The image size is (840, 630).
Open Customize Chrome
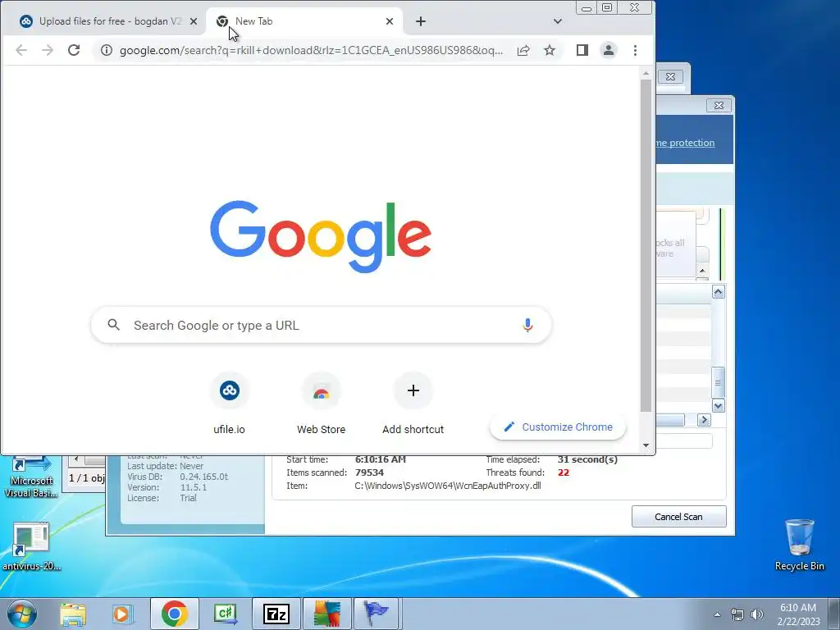point(558,427)
